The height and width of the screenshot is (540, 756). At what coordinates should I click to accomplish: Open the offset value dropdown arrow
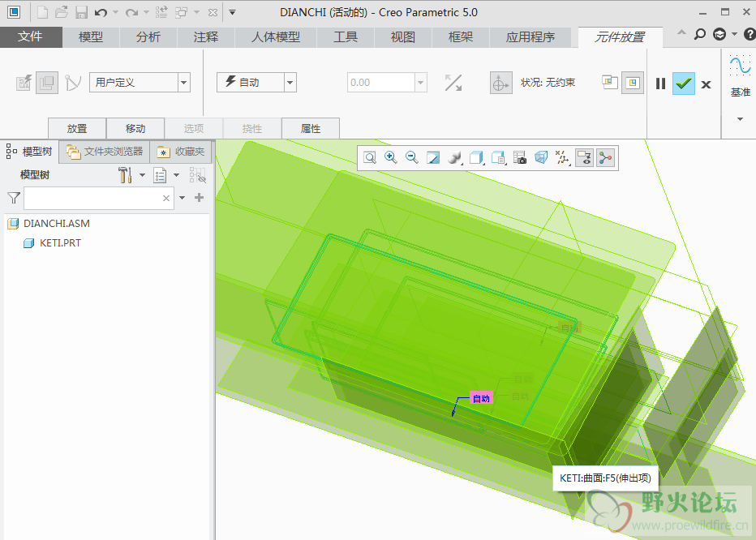click(x=421, y=83)
